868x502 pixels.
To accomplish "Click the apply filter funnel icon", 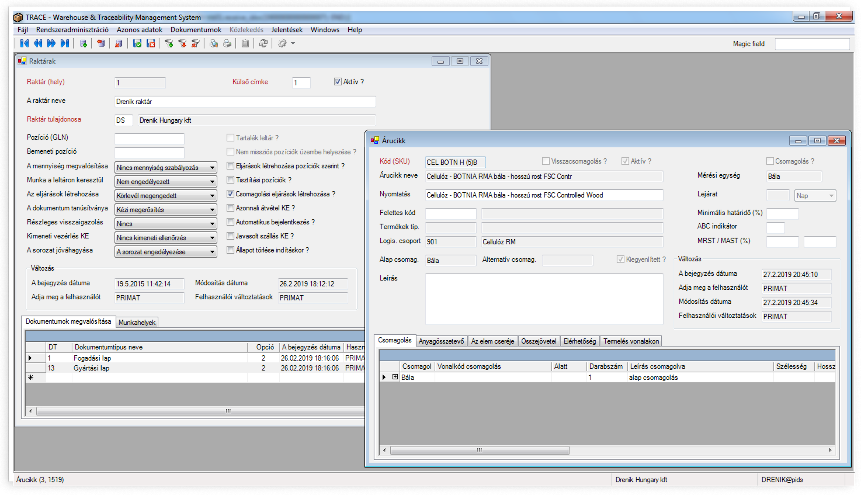I will [182, 44].
